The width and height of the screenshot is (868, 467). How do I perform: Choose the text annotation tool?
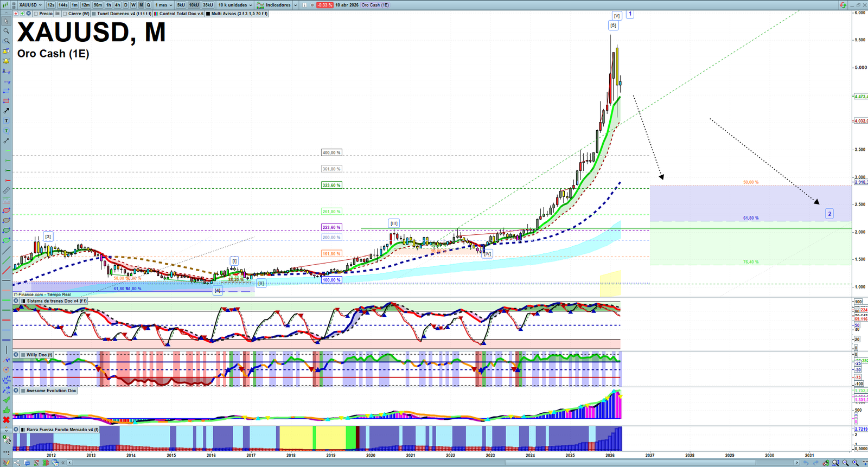tap(7, 120)
